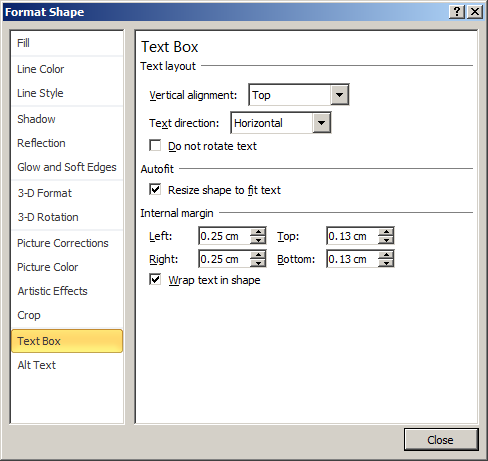Click the Close button
This screenshot has width=488, height=461.
point(441,440)
